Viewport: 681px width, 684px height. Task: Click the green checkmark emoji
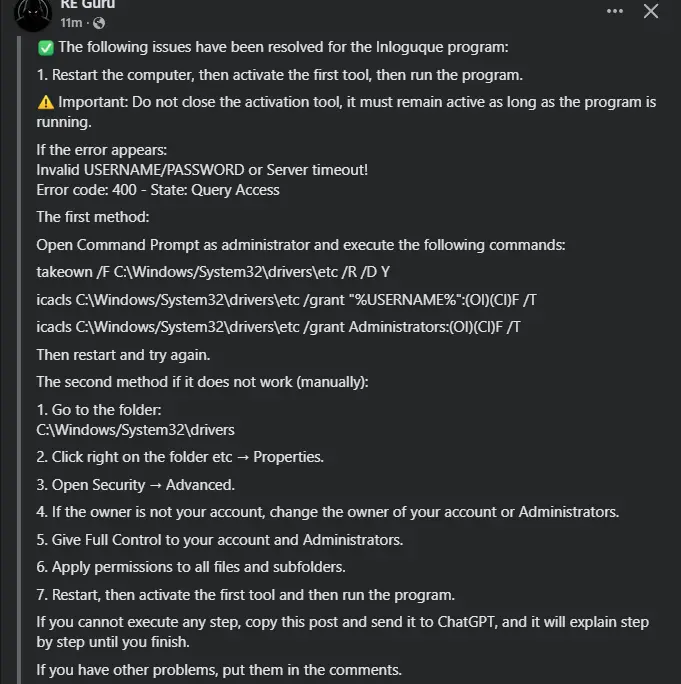click(46, 48)
